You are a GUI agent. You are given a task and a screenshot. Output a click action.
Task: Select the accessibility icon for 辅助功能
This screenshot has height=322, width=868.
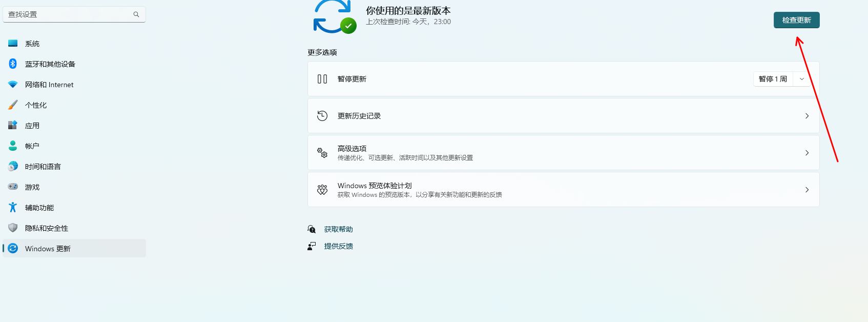(13, 207)
